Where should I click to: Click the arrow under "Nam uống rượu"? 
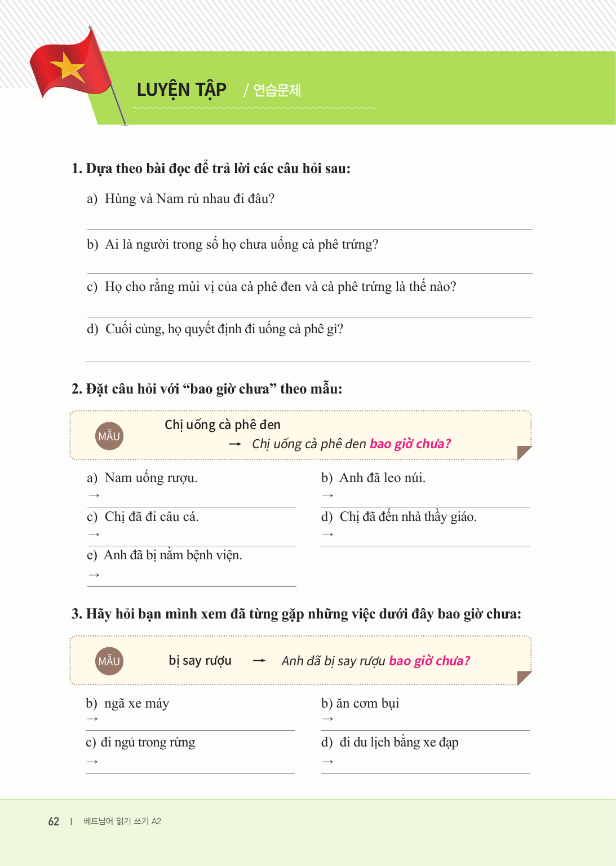94,496
